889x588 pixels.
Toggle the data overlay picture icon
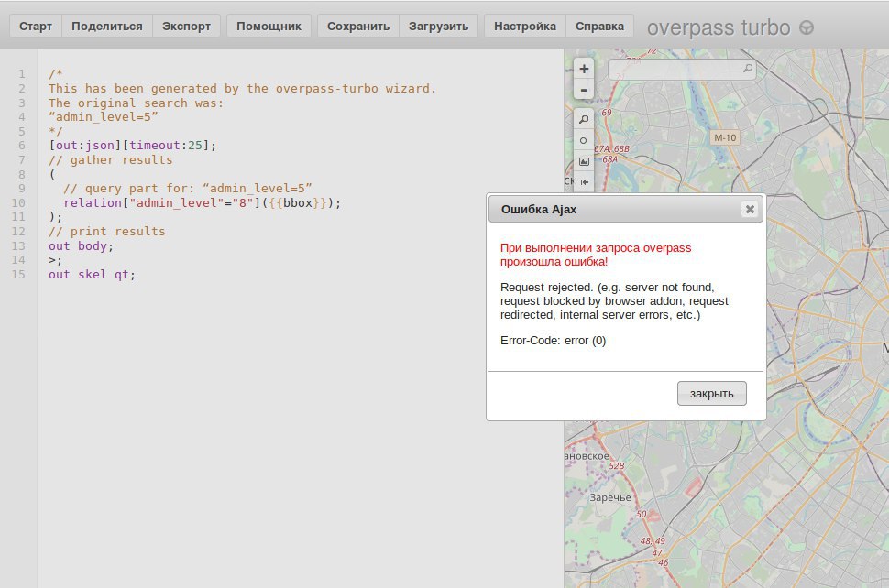point(584,161)
